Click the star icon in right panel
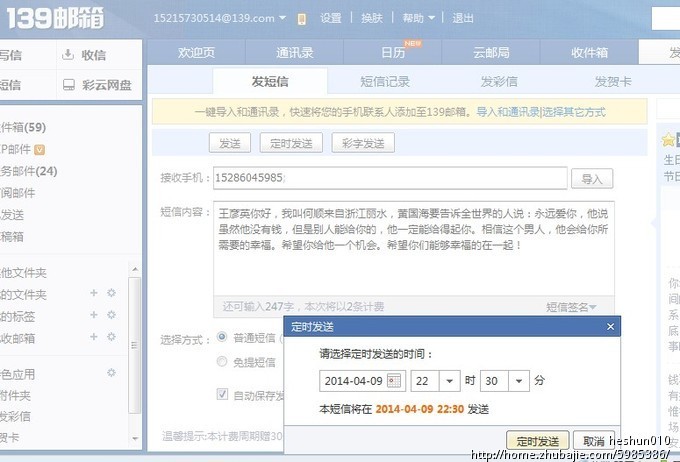The image size is (680, 462). (667, 140)
